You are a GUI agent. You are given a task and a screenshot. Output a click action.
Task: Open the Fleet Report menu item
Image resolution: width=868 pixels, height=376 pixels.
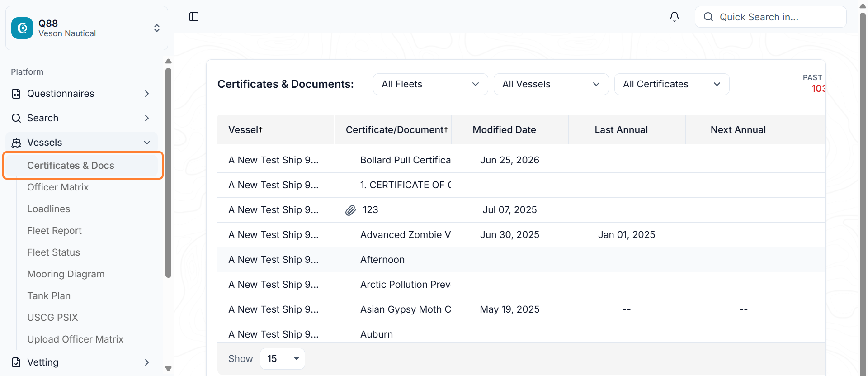[x=54, y=231]
